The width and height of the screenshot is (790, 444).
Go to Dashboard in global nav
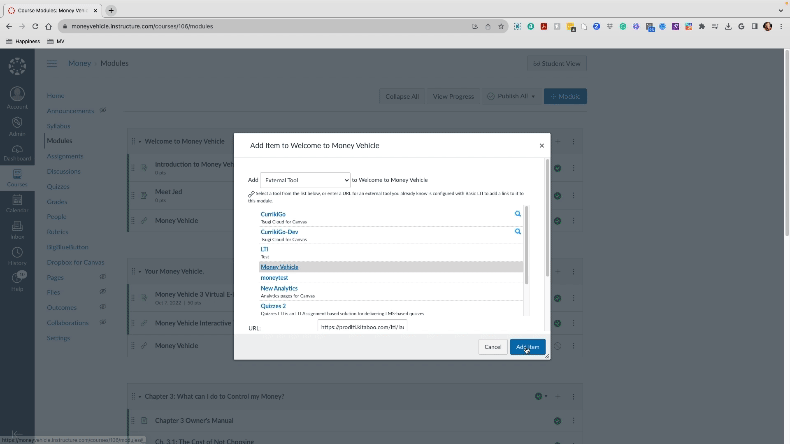coord(17,153)
